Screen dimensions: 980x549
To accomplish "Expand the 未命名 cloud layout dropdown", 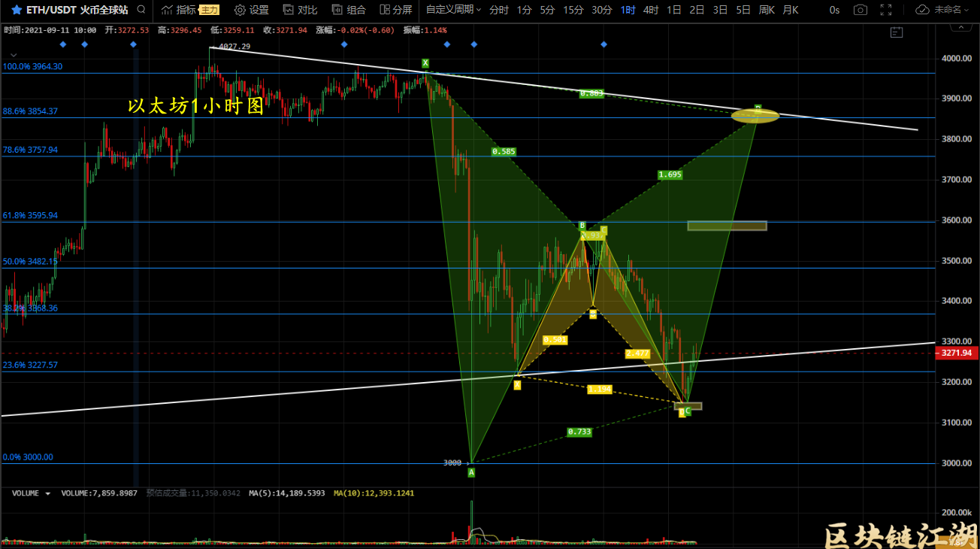I will click(x=944, y=10).
